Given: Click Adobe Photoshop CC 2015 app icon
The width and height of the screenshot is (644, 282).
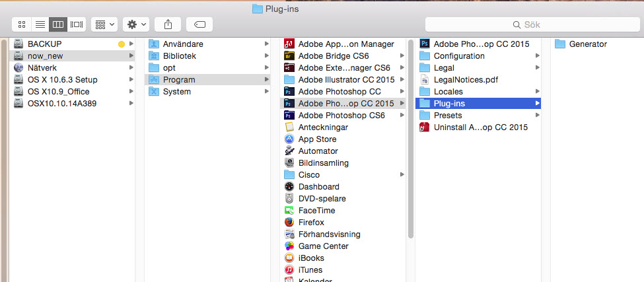Looking at the screenshot, I should [x=425, y=44].
